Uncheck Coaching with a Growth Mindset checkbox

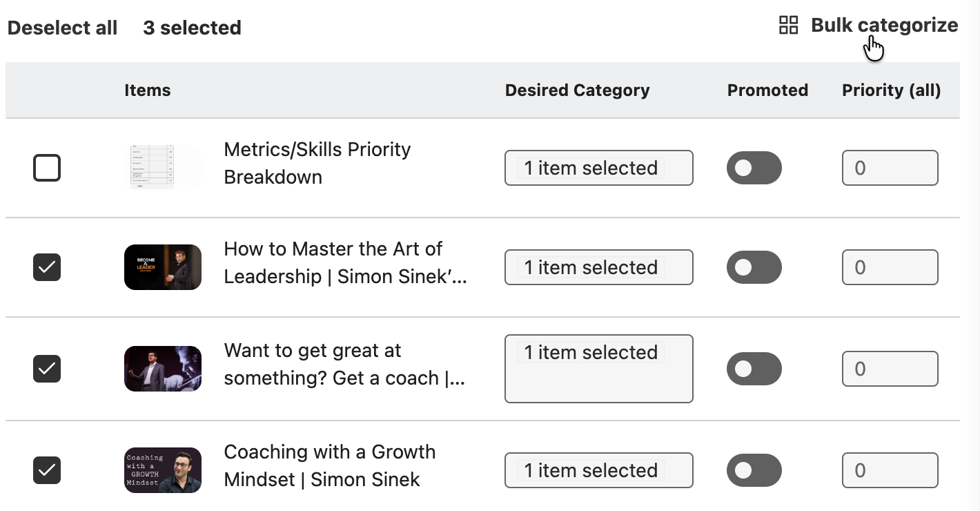(x=47, y=470)
